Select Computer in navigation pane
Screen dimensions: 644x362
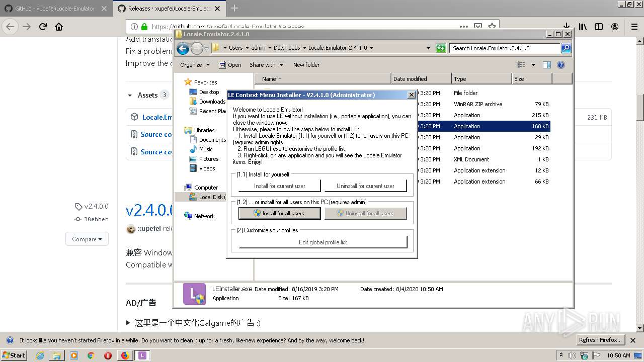pyautogui.click(x=201, y=188)
